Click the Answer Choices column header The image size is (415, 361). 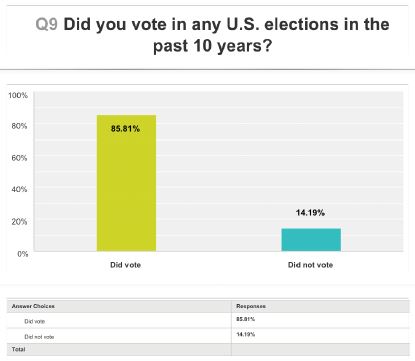pyautogui.click(x=33, y=306)
